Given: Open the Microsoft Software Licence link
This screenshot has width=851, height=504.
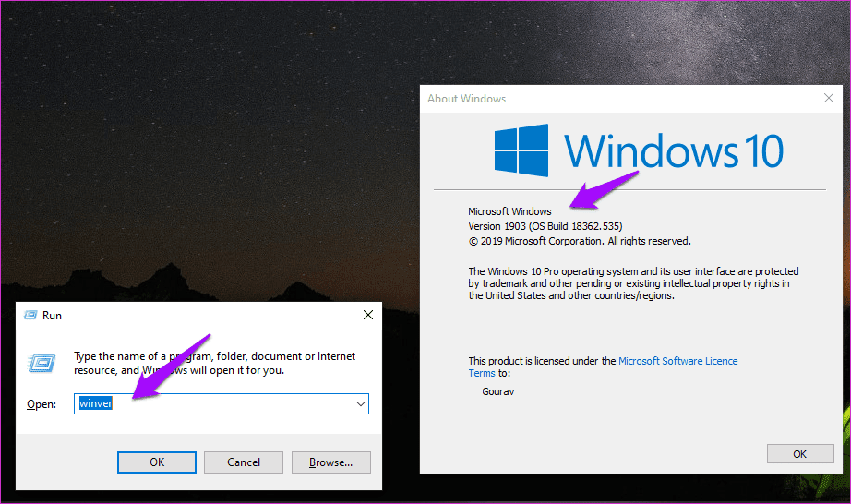Looking at the screenshot, I should point(677,361).
